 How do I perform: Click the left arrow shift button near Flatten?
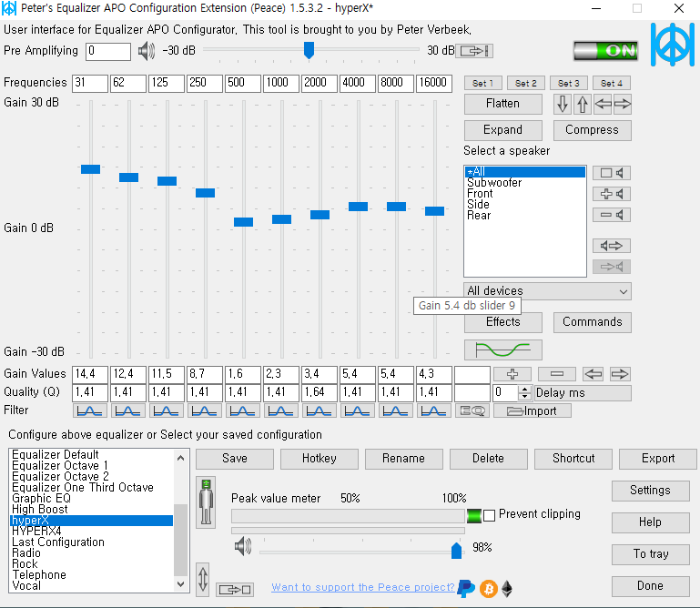click(x=603, y=104)
